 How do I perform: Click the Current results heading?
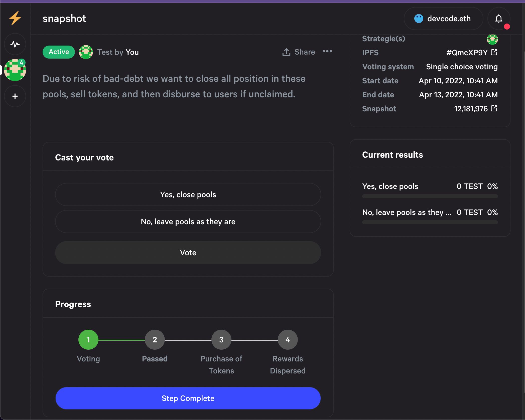pyautogui.click(x=392, y=155)
